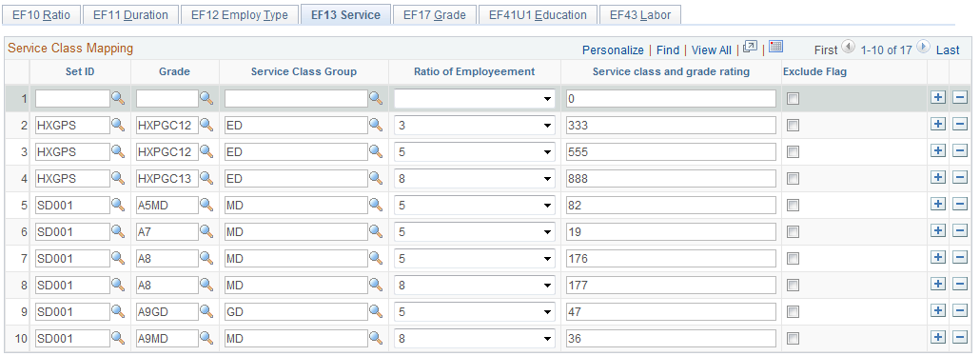Click rating field containing 0 in row 1
The image size is (980, 356).
coord(671,99)
